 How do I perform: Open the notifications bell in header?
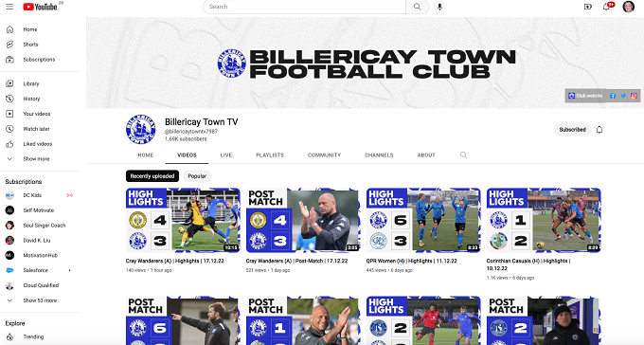coord(606,7)
